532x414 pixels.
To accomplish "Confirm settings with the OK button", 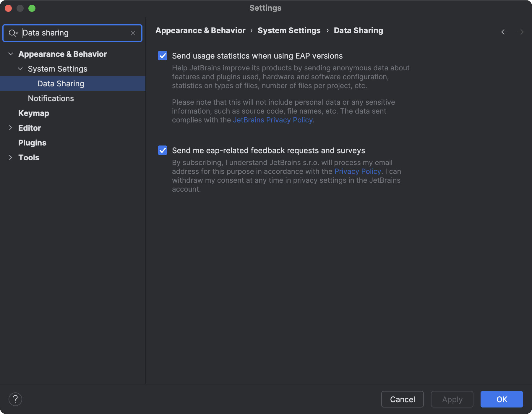I will [502, 399].
